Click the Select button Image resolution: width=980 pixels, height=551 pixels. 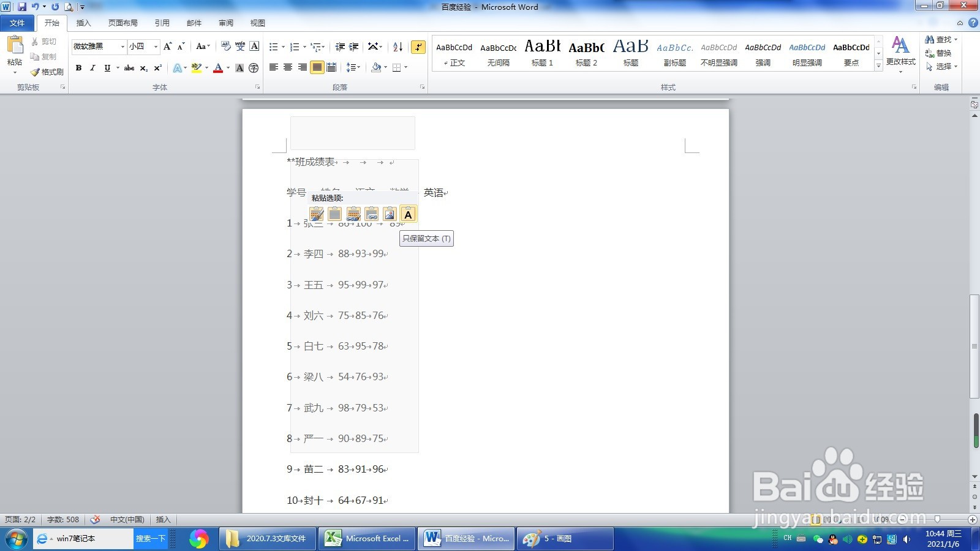point(941,66)
